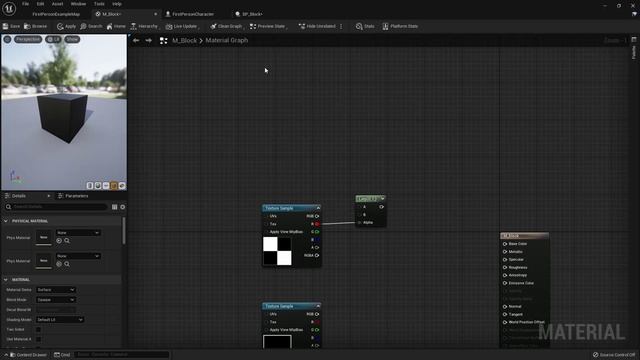Click the Save toolbar icon

[x=11, y=26]
